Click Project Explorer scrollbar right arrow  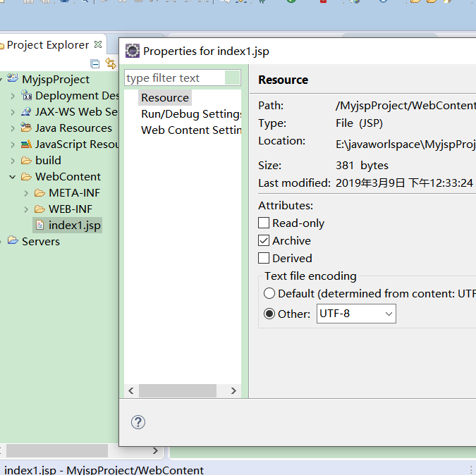[x=155, y=450]
